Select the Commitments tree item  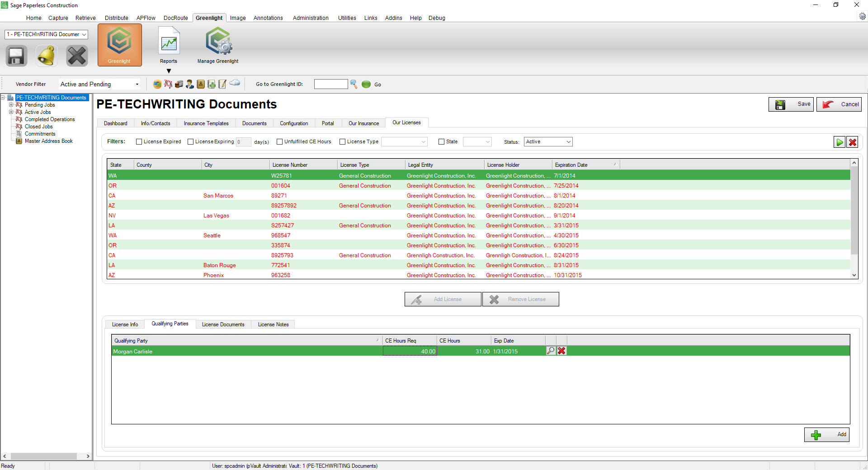pos(40,134)
